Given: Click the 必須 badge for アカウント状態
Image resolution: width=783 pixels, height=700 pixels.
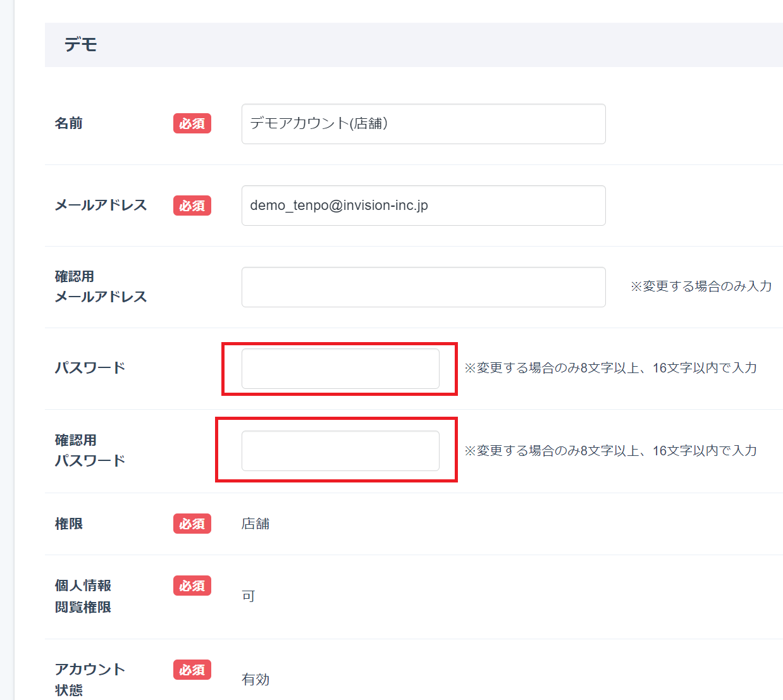Looking at the screenshot, I should coord(192,670).
